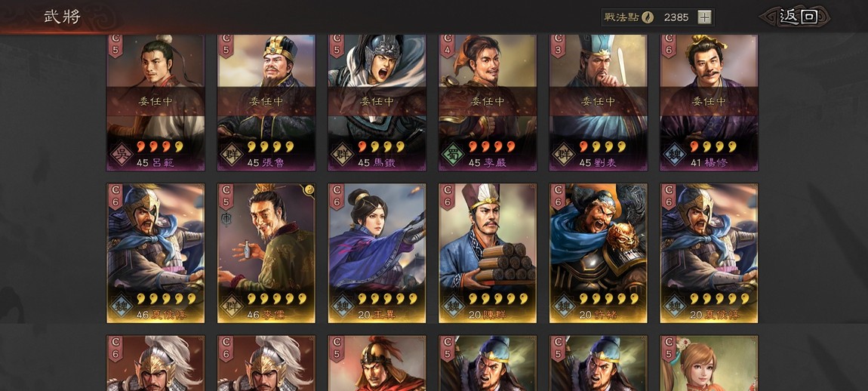Click the C4 cost badge on 李嚴's card
The image size is (868, 391).
tap(448, 45)
